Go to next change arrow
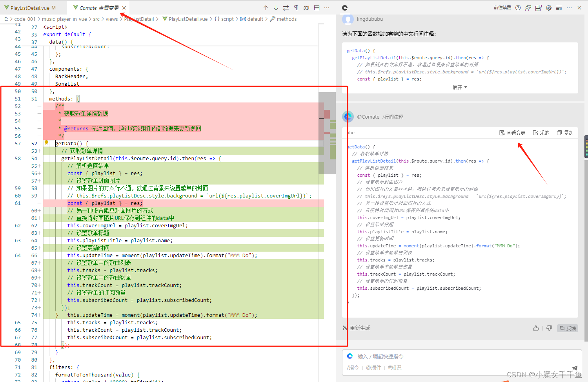 click(276, 8)
